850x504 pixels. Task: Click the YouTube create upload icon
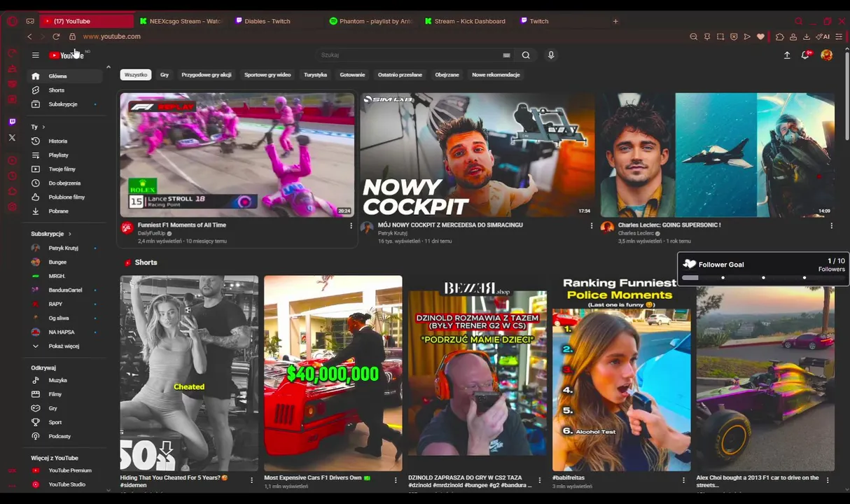pyautogui.click(x=787, y=55)
